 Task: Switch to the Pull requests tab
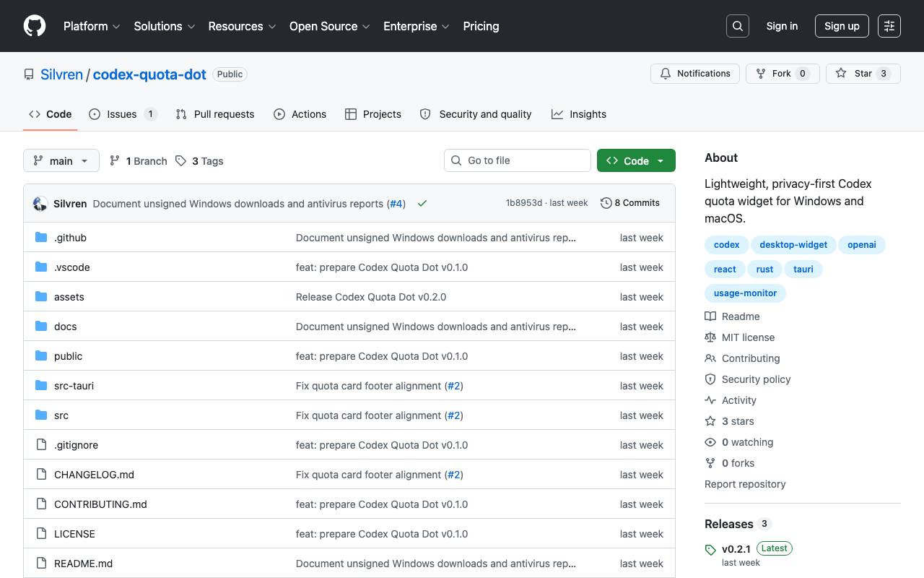pyautogui.click(x=215, y=114)
